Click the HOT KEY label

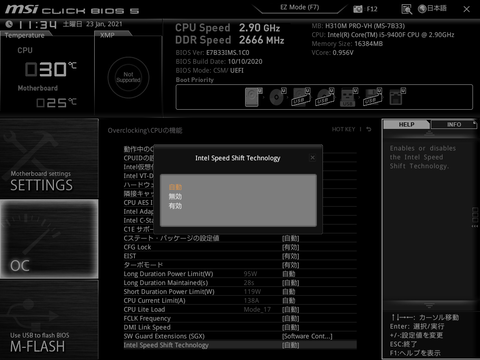point(343,129)
